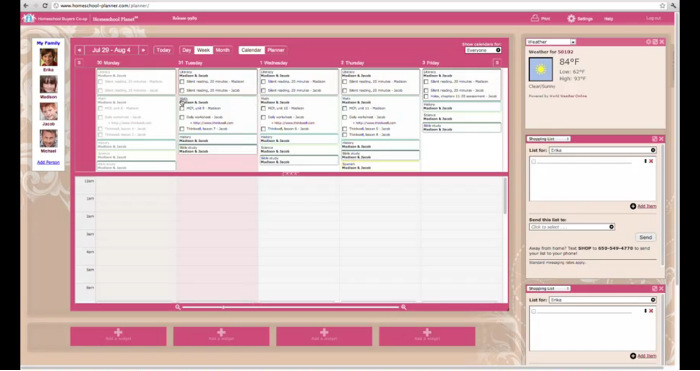Tick Friday Holes chapters assessment checkbox
This screenshot has height=371, width=700.
pos(426,96)
